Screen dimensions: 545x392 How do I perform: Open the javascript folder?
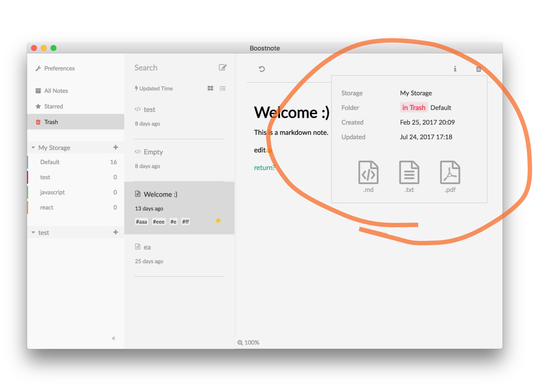76,192
